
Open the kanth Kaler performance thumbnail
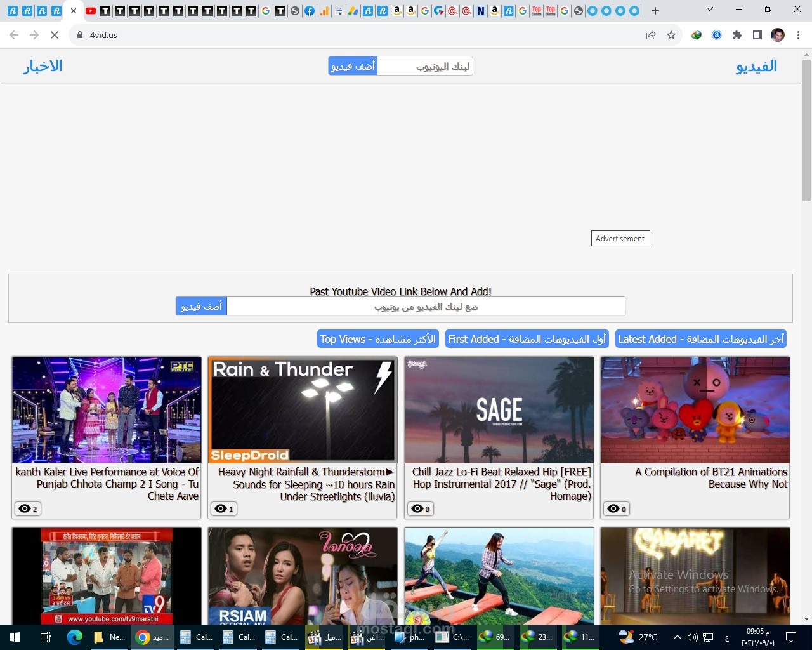(x=107, y=410)
